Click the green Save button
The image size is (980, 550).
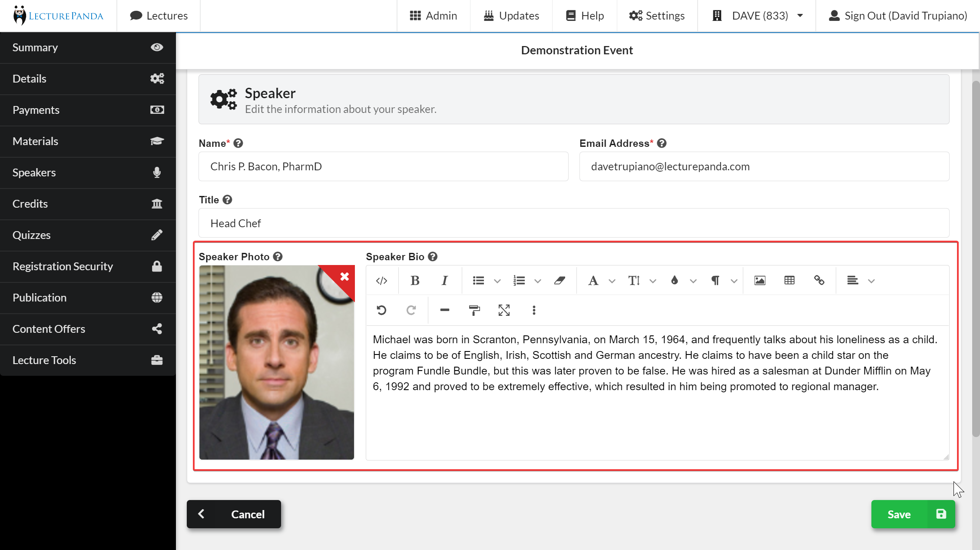(913, 514)
